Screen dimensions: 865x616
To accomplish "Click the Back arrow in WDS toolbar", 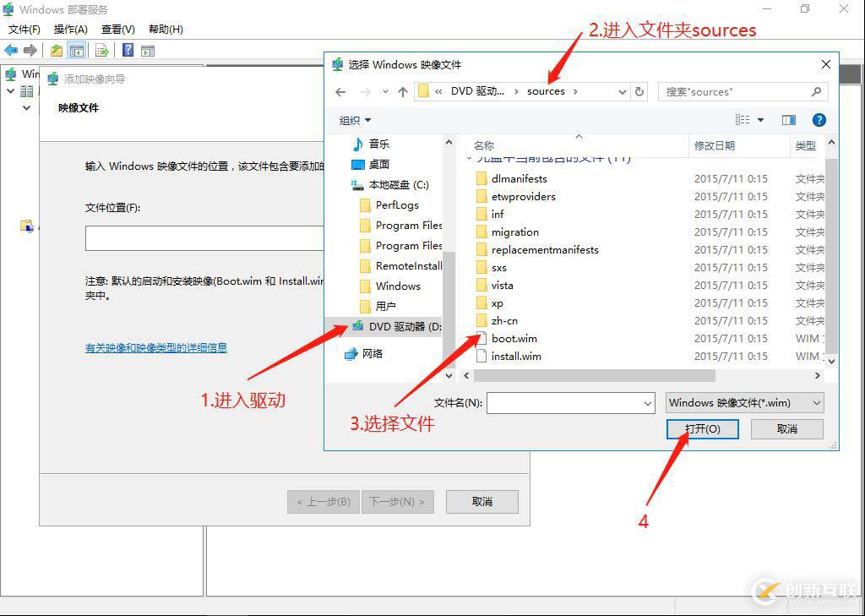I will click(11, 51).
